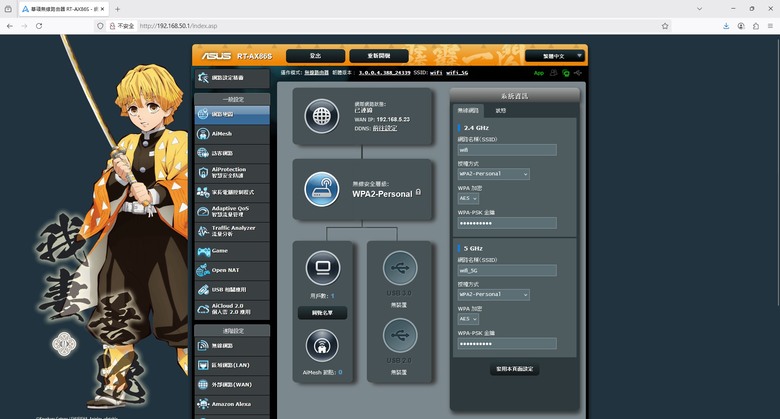Open the browser downloads icon
Viewport: 780px width, 419px height.
[726, 26]
